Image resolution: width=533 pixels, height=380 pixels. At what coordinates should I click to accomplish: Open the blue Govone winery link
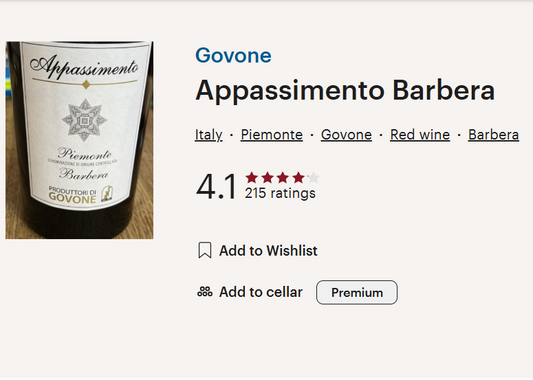(x=233, y=55)
